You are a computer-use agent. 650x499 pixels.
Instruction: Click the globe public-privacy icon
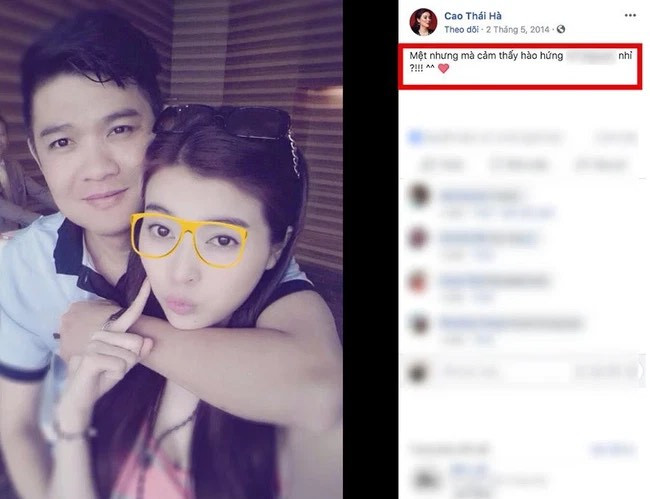(x=561, y=29)
